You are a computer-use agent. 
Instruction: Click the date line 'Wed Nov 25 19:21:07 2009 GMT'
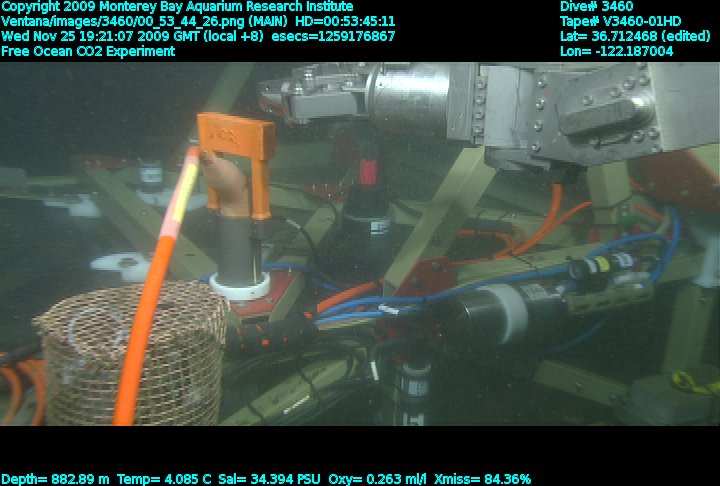102,36
